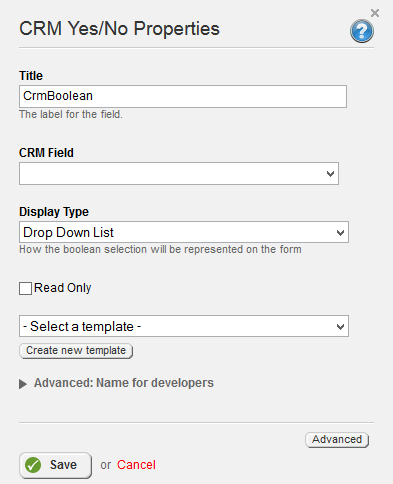Viewport: 393px width, 484px height.
Task: Cancel the changes via the red link
Action: pos(136,465)
